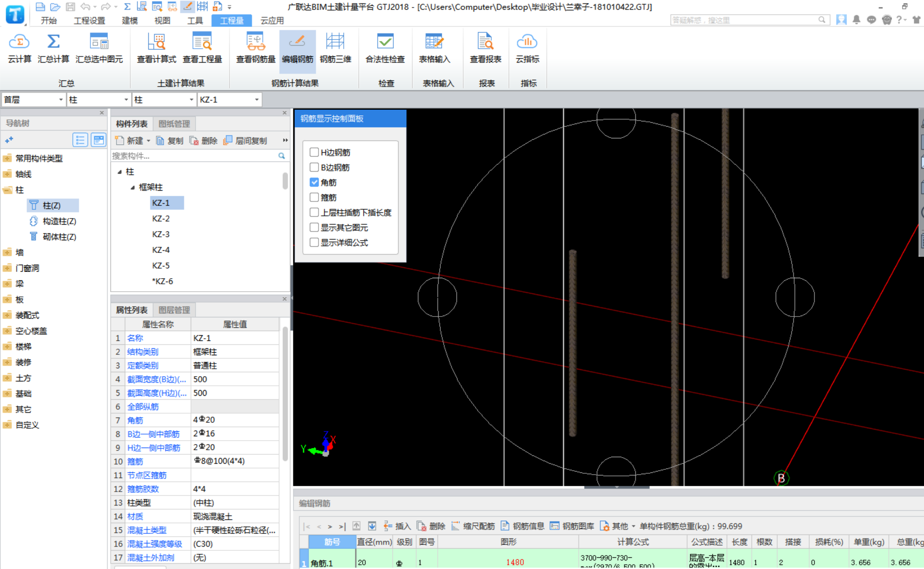Close the navigation tree panel
The width and height of the screenshot is (924, 569).
coord(102,113)
